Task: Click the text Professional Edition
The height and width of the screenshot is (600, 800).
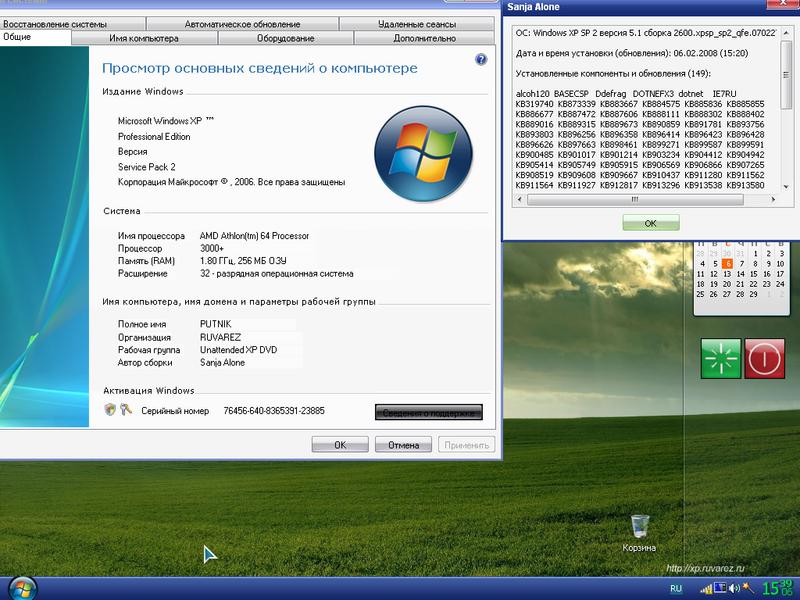Action: click(154, 137)
